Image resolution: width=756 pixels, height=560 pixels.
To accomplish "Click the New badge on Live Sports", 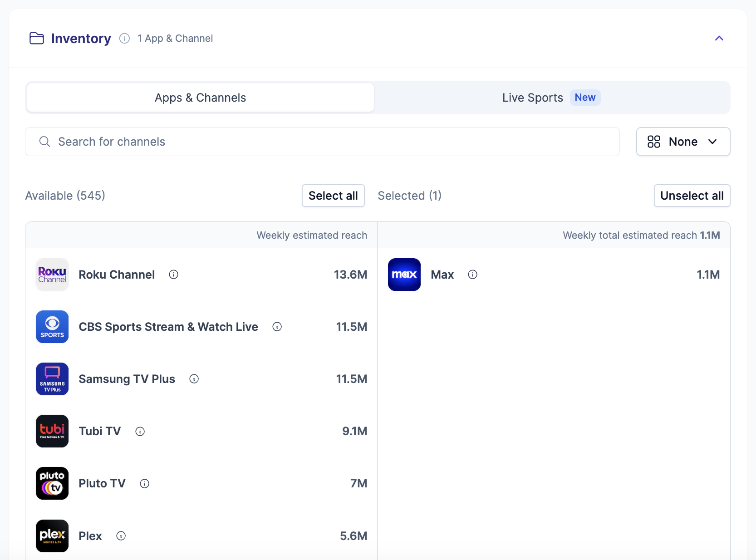I will coord(585,98).
